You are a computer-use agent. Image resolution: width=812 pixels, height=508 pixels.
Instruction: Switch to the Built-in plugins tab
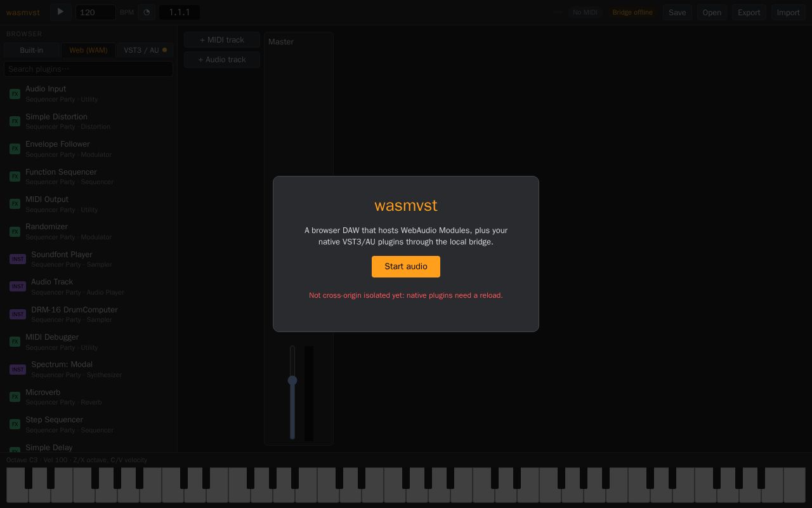(32, 50)
